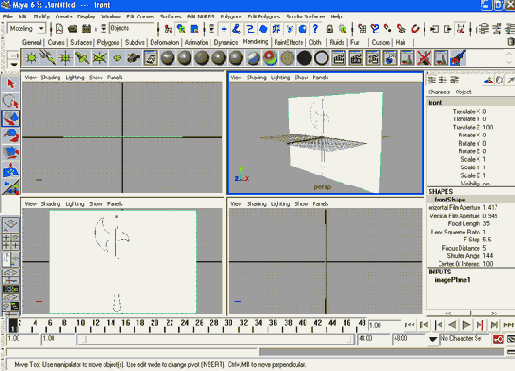The height and width of the screenshot is (371, 515).
Task: Switch to the Curves shelf tab
Action: point(56,43)
